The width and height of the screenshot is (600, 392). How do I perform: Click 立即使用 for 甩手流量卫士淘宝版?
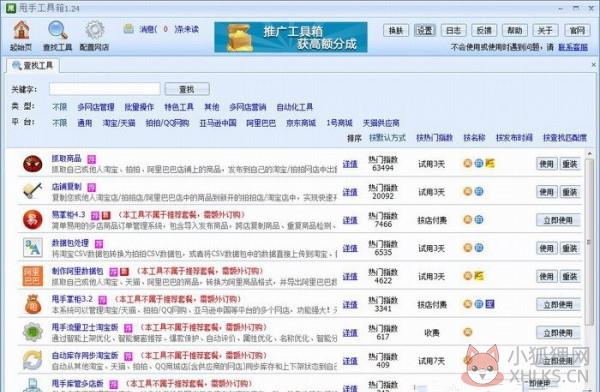point(558,333)
